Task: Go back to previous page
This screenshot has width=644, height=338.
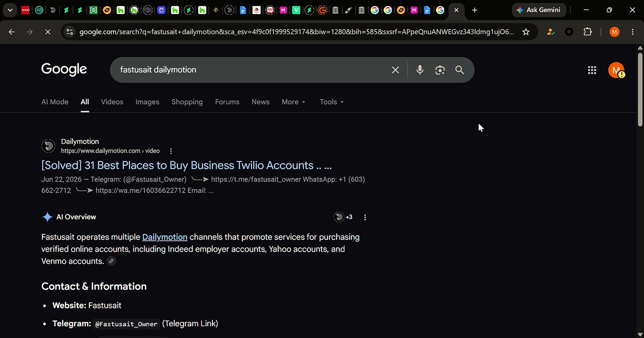Action: tap(12, 32)
